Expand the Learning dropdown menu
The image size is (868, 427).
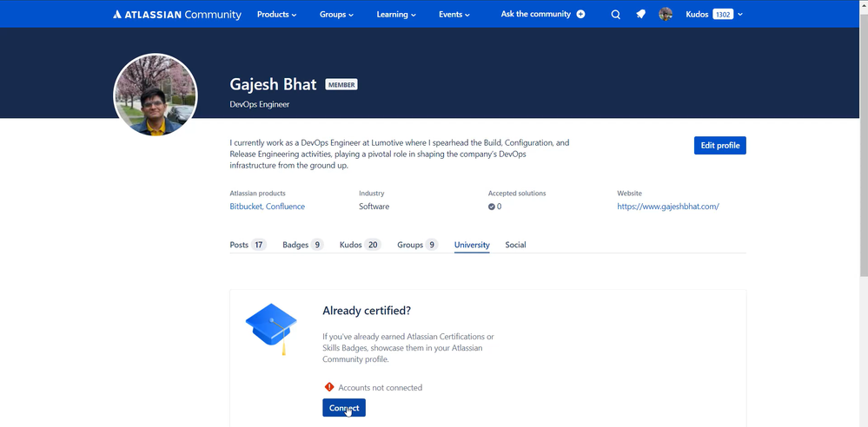tap(396, 15)
